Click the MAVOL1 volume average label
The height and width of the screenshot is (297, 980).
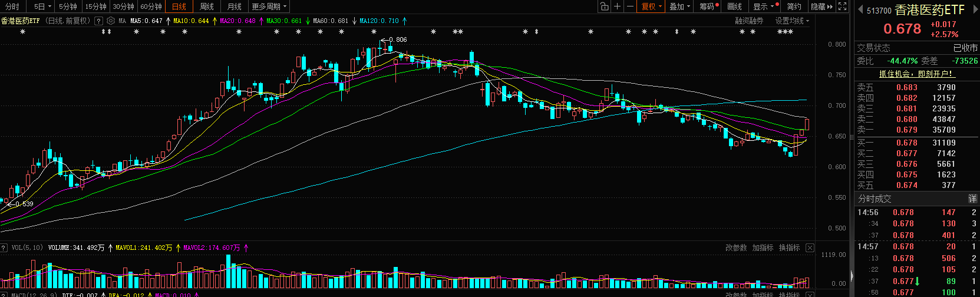pyautogui.click(x=144, y=247)
